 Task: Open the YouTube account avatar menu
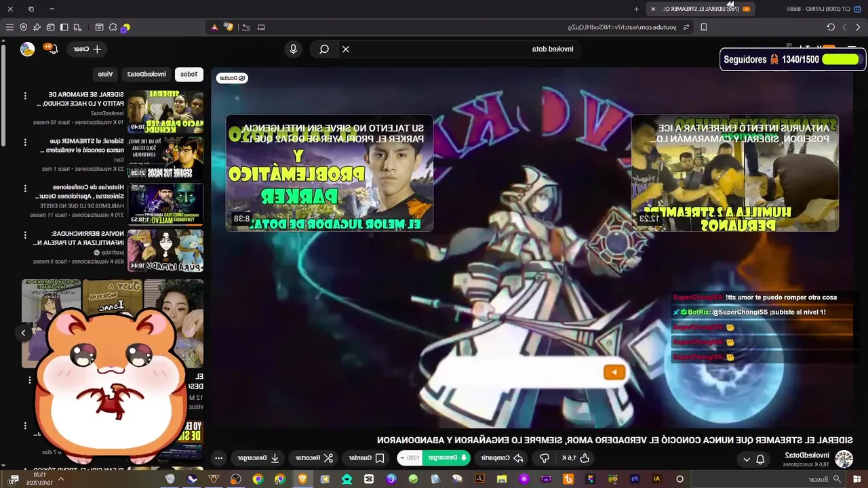(28, 49)
